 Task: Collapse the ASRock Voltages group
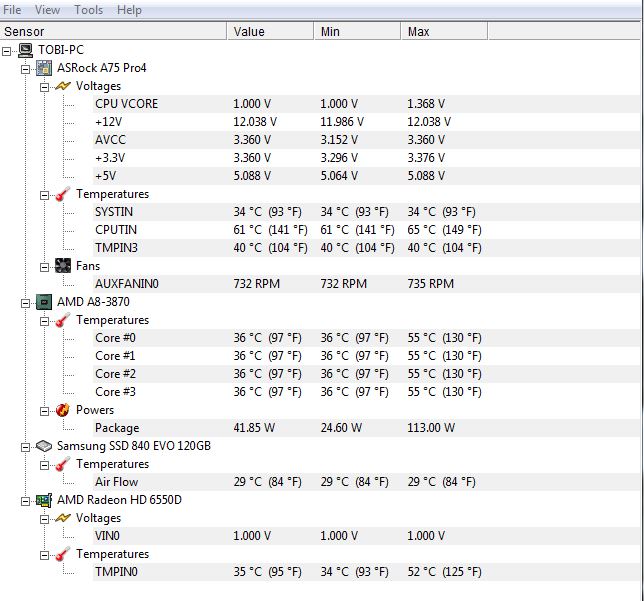click(x=44, y=87)
